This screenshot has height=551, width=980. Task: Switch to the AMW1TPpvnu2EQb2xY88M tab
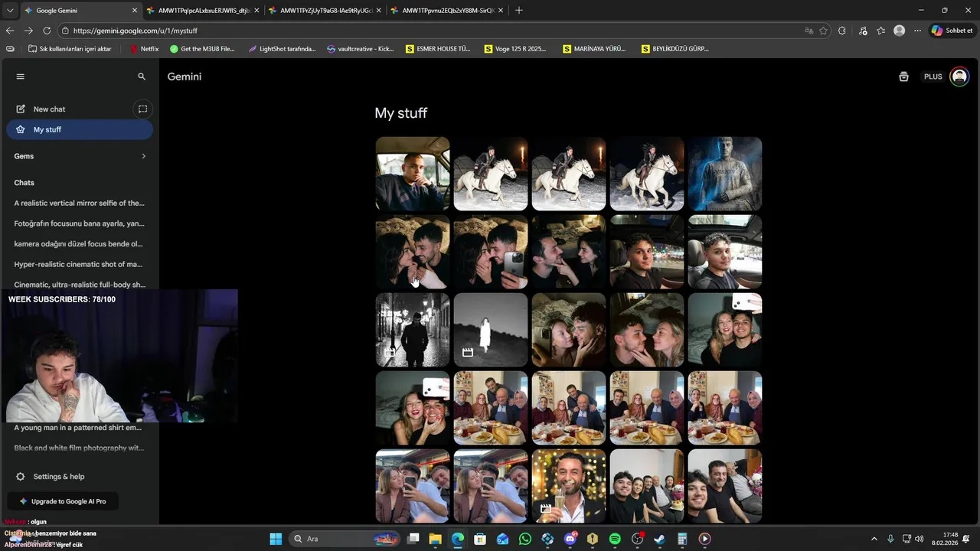pos(446,11)
